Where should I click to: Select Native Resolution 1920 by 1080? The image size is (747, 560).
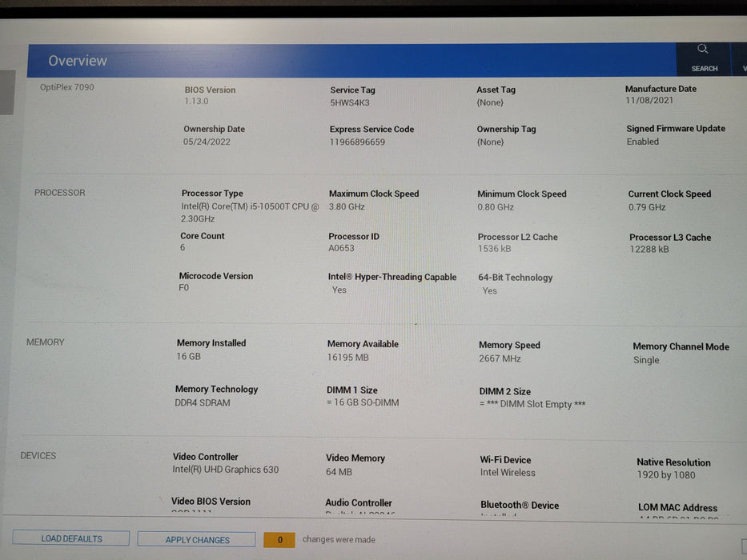pyautogui.click(x=666, y=474)
